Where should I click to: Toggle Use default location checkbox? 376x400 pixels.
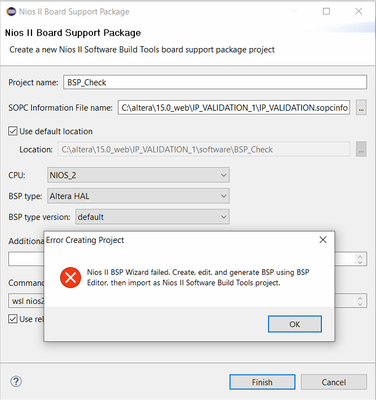[13, 131]
